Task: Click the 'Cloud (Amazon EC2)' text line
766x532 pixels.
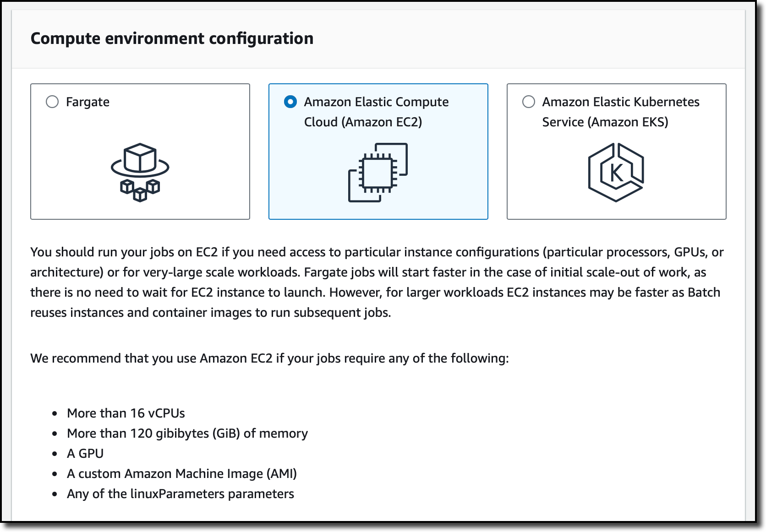Action: [x=363, y=122]
